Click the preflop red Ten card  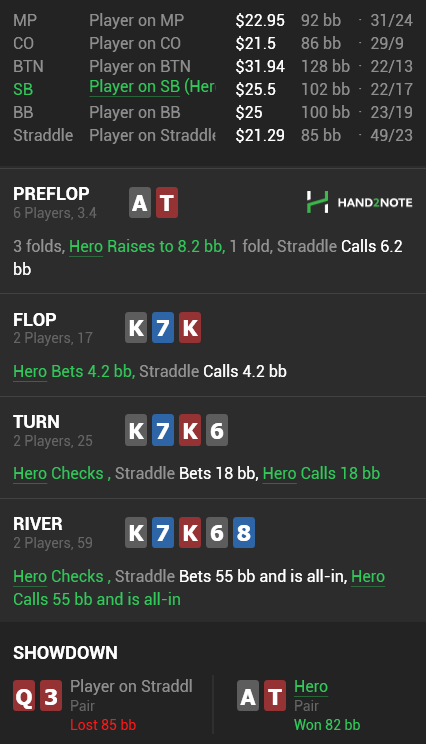click(167, 203)
